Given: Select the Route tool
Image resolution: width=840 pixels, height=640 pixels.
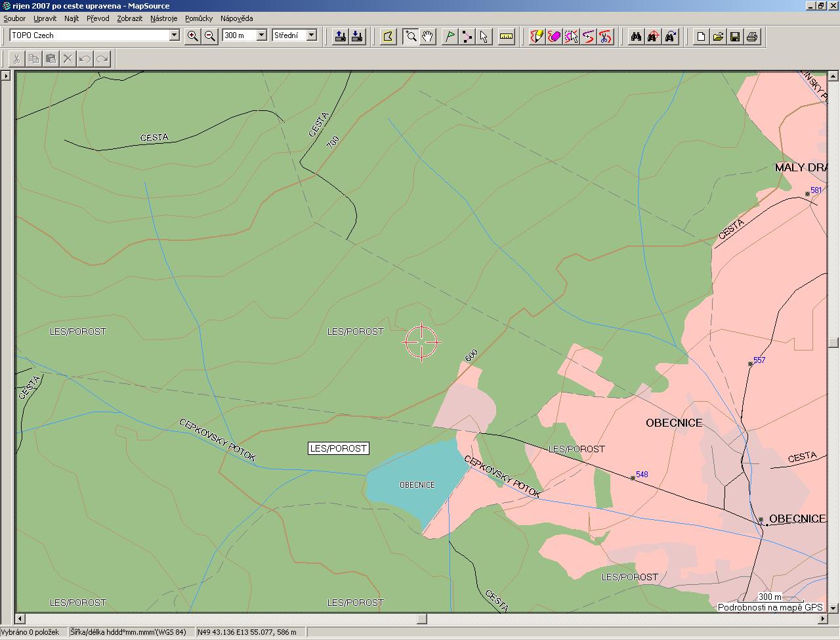Looking at the screenshot, I should [467, 36].
